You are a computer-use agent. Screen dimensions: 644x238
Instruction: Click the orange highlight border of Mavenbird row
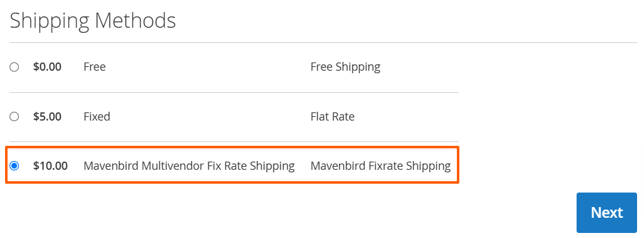click(x=232, y=148)
